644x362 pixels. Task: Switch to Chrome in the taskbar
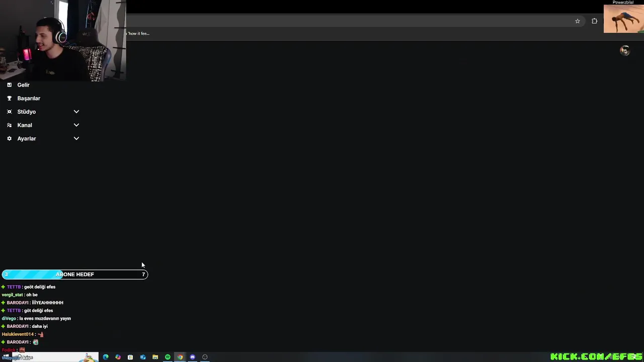[180, 357]
